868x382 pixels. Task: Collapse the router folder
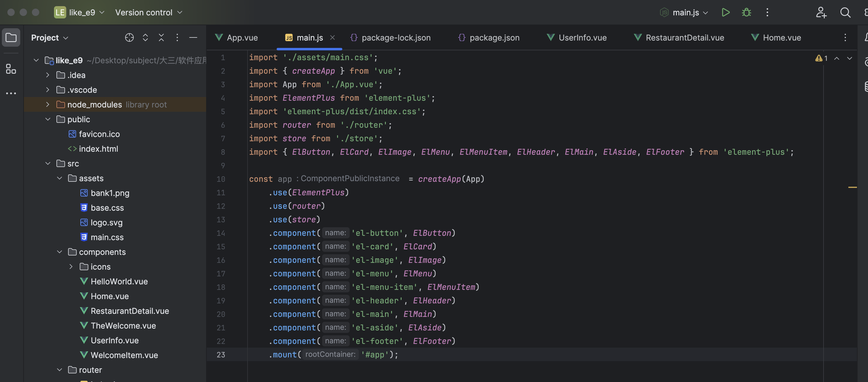(60, 370)
